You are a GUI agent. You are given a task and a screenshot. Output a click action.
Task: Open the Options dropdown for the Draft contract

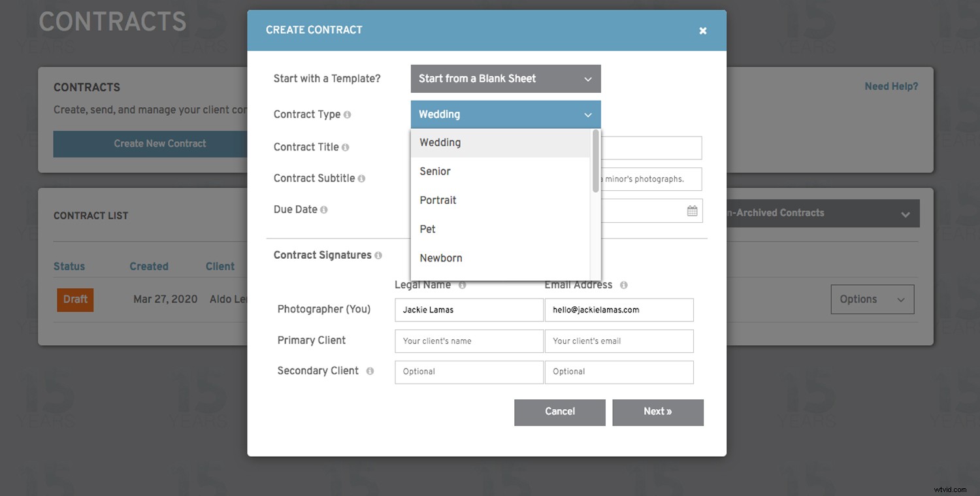pos(872,299)
